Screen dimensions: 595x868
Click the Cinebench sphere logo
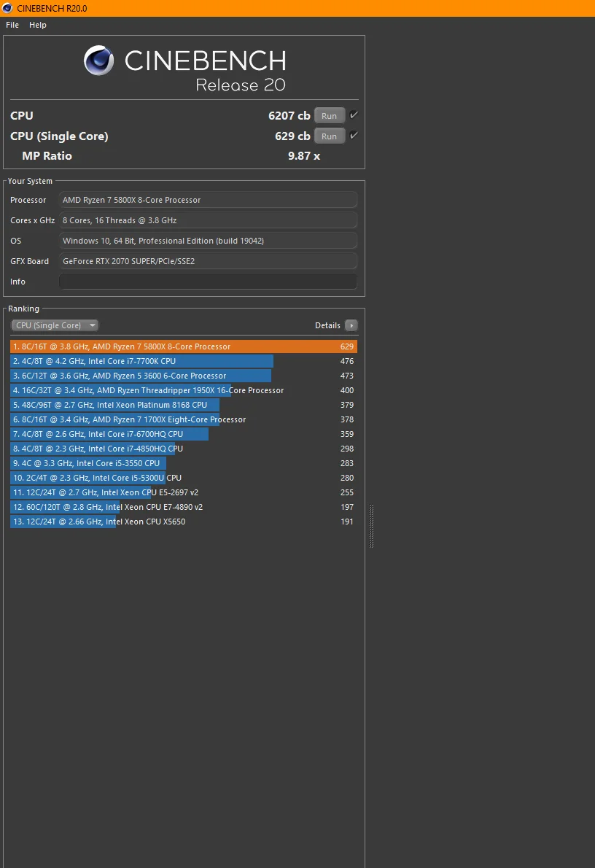[x=98, y=61]
